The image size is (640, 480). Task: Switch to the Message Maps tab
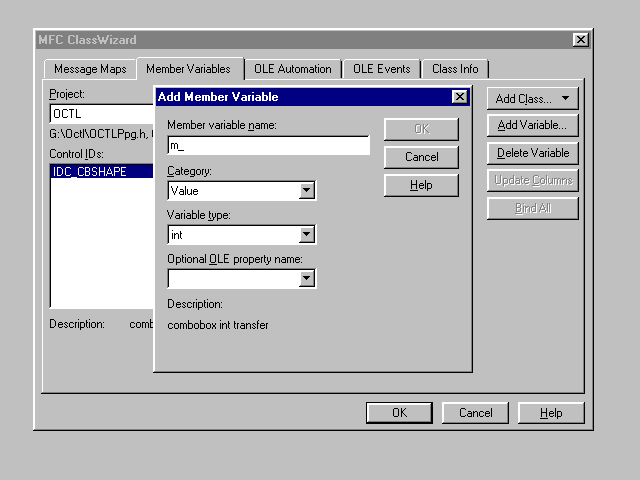click(90, 69)
